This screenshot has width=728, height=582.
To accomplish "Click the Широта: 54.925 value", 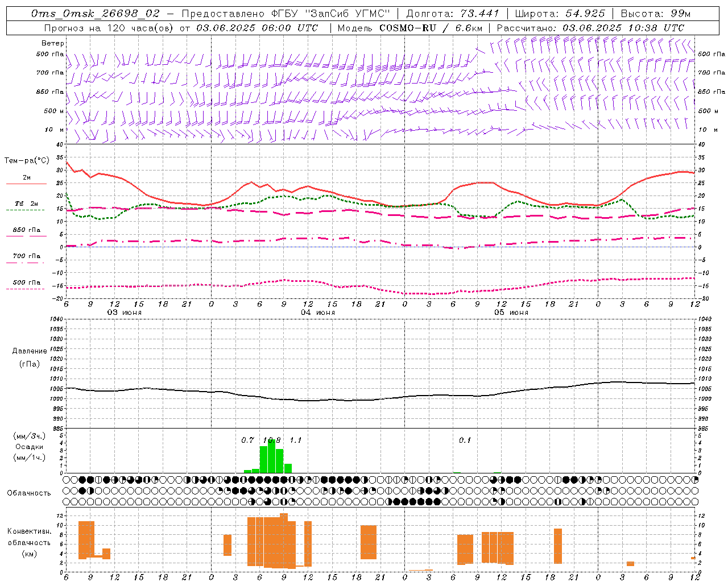I will tap(560, 14).
